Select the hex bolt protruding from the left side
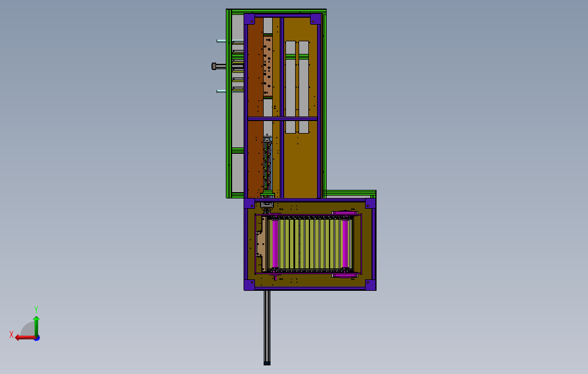Image resolution: width=588 pixels, height=374 pixels. point(219,66)
